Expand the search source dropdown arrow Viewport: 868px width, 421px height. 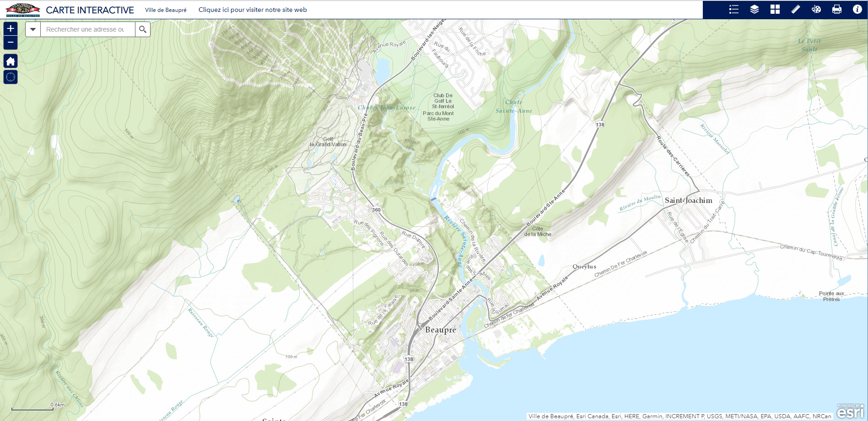tap(33, 29)
